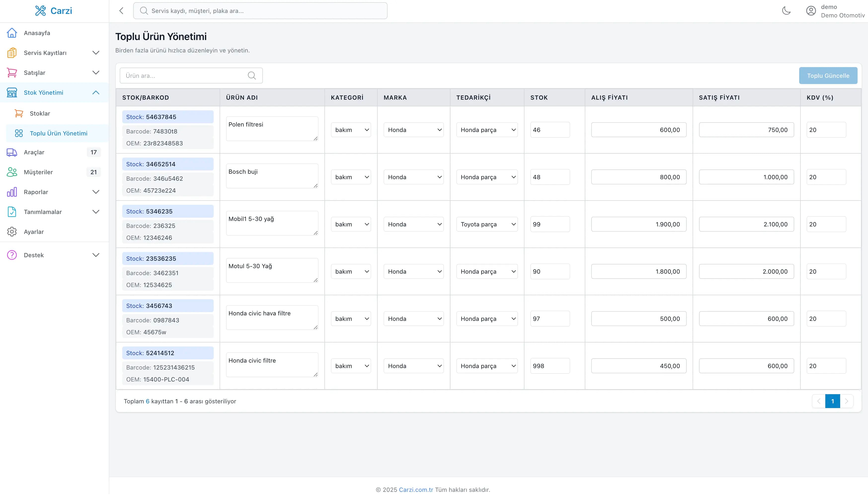The height and width of the screenshot is (502, 868).
Task: Click the Destek question mark icon
Action: pos(12,255)
